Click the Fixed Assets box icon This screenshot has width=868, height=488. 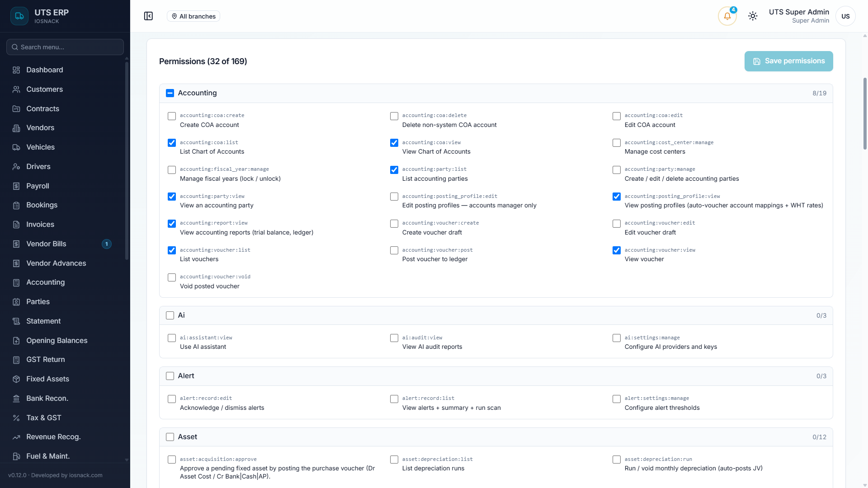16,379
